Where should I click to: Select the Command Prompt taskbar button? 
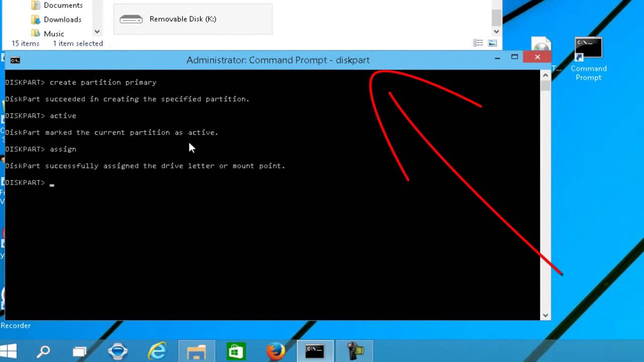[314, 350]
